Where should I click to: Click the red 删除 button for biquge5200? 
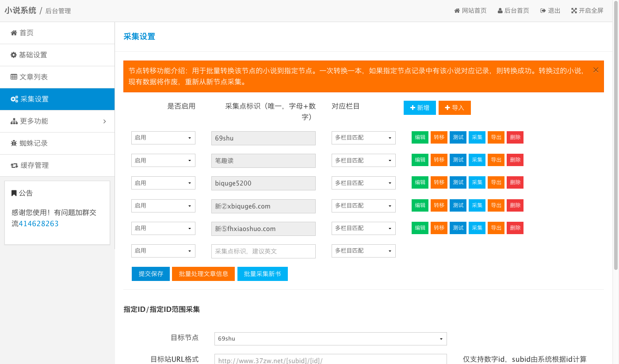(x=515, y=182)
